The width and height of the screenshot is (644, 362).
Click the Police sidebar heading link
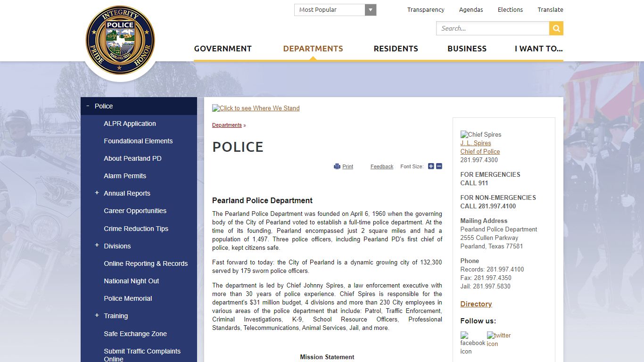pos(104,106)
